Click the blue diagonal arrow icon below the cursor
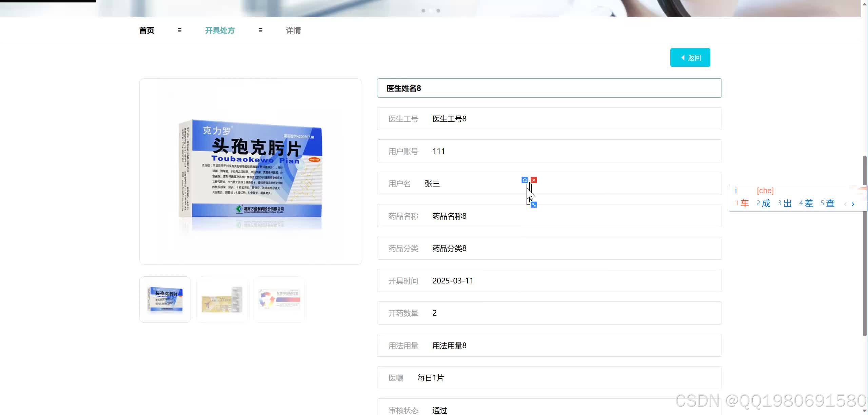The height and width of the screenshot is (415, 868). tap(534, 205)
